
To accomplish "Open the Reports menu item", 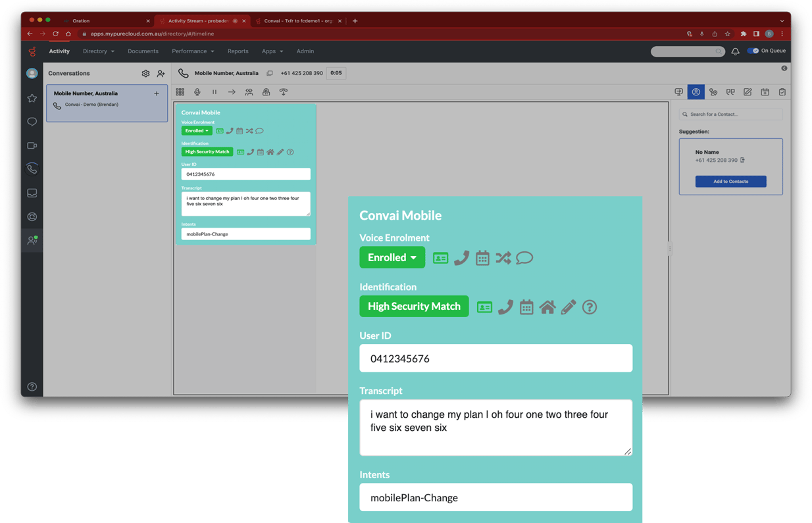I will 238,51.
